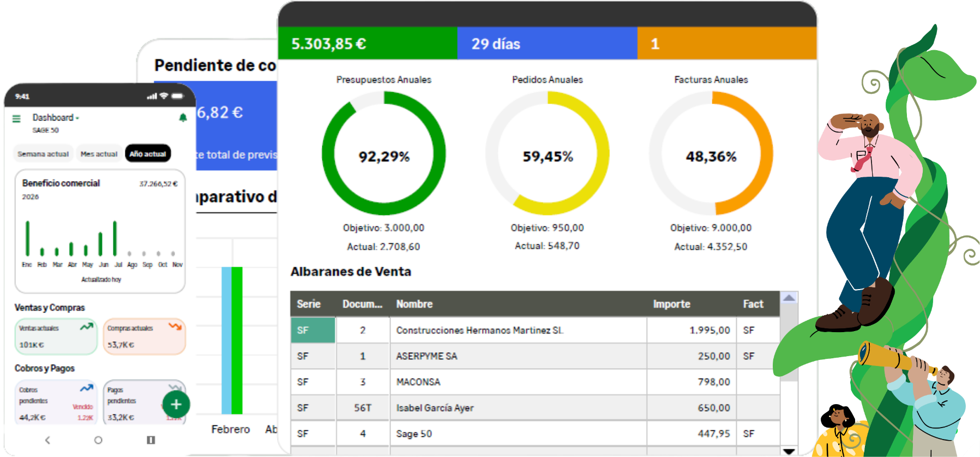Click the Cobros pendientes trend arrow icon
Viewport: 980px width, 457px height.
(86, 388)
